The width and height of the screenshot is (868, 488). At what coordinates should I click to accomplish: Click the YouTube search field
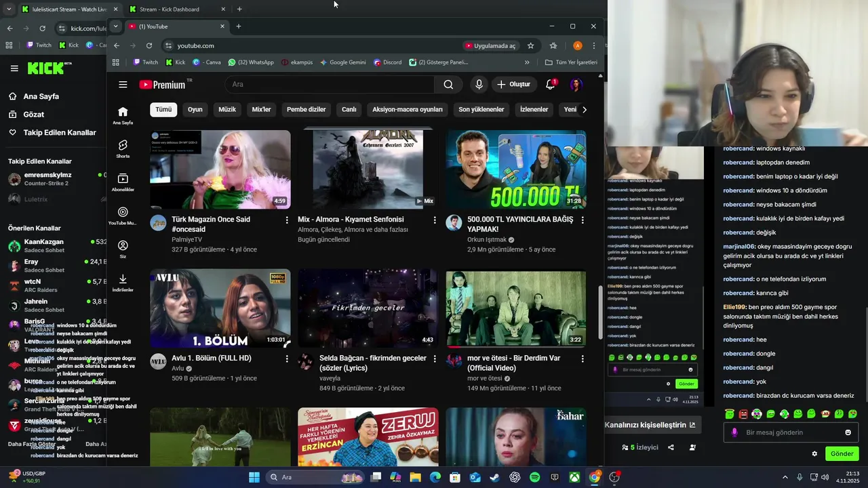coord(330,85)
